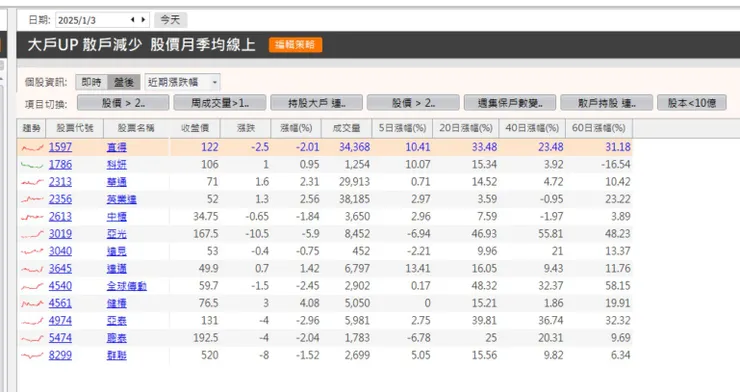
Task: Open stock code link 4540
Action: click(x=60, y=286)
